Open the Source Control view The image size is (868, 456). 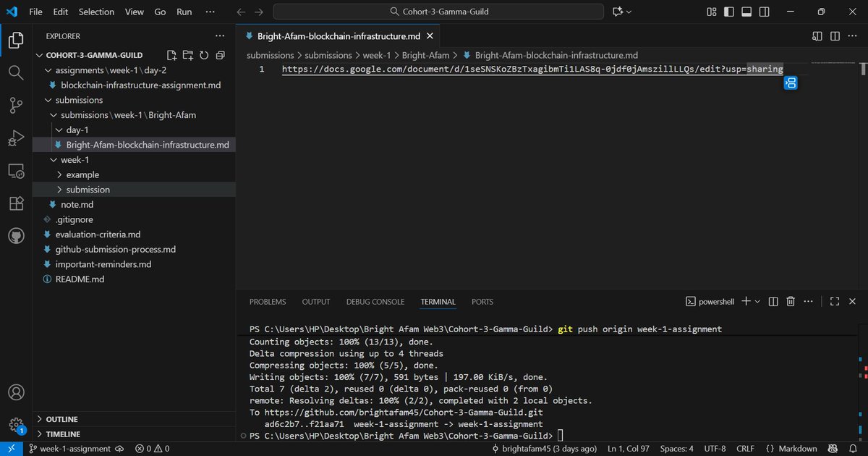click(16, 106)
